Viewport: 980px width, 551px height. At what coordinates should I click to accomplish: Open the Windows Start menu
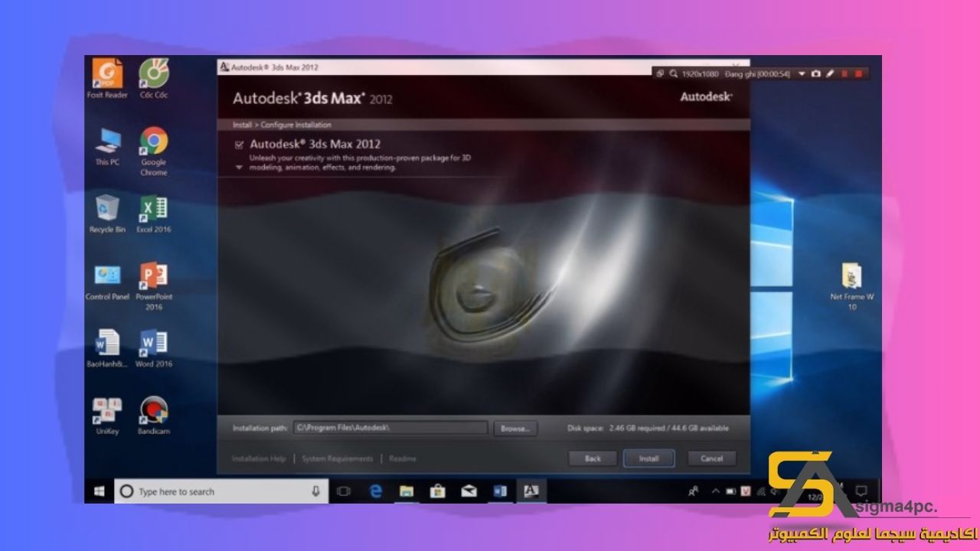coord(99,491)
